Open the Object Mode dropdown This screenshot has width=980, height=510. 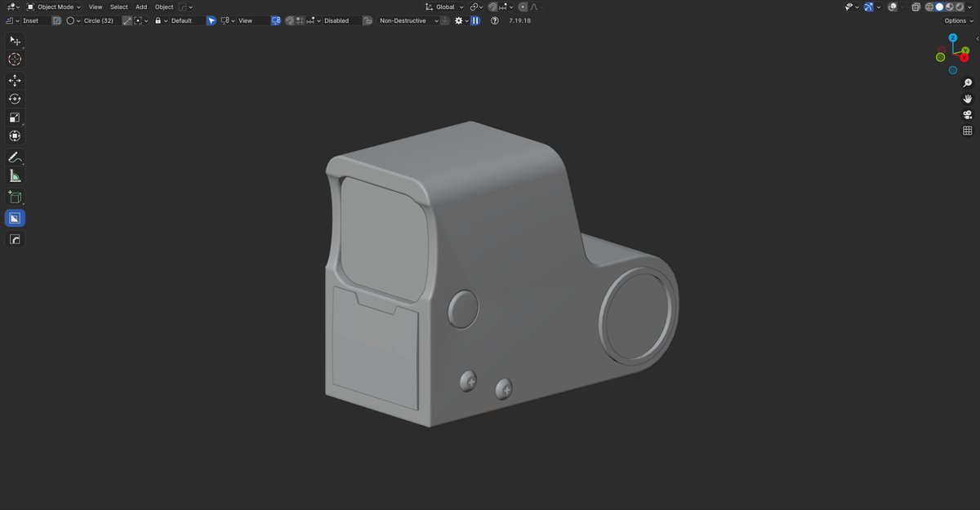tap(53, 7)
